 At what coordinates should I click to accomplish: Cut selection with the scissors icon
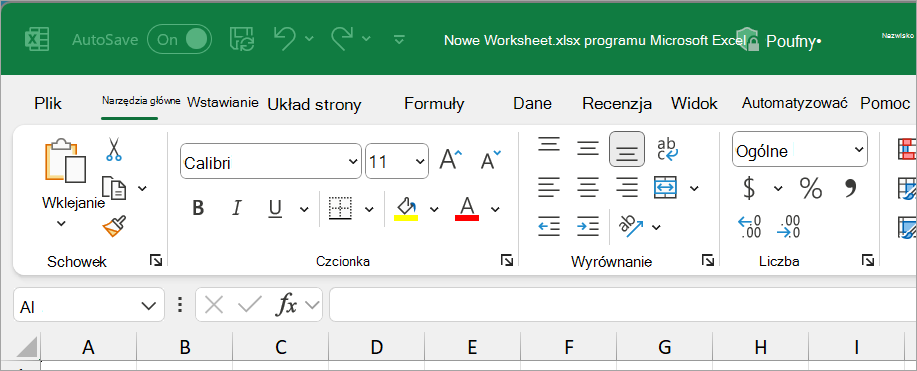coord(114,149)
